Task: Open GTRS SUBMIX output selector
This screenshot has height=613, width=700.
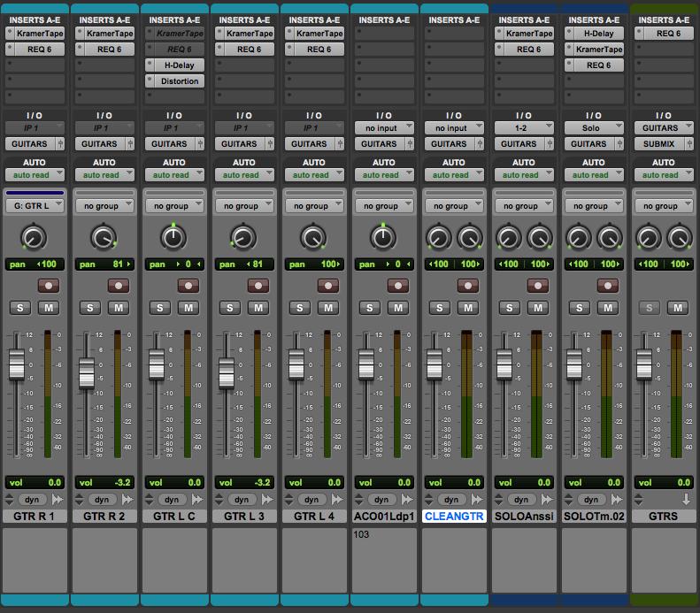Action: (659, 143)
